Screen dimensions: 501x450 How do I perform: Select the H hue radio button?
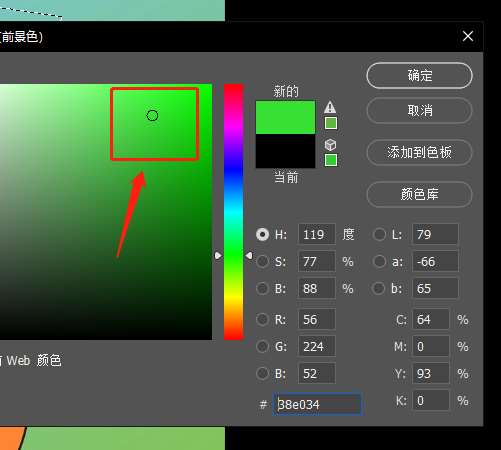tap(263, 234)
